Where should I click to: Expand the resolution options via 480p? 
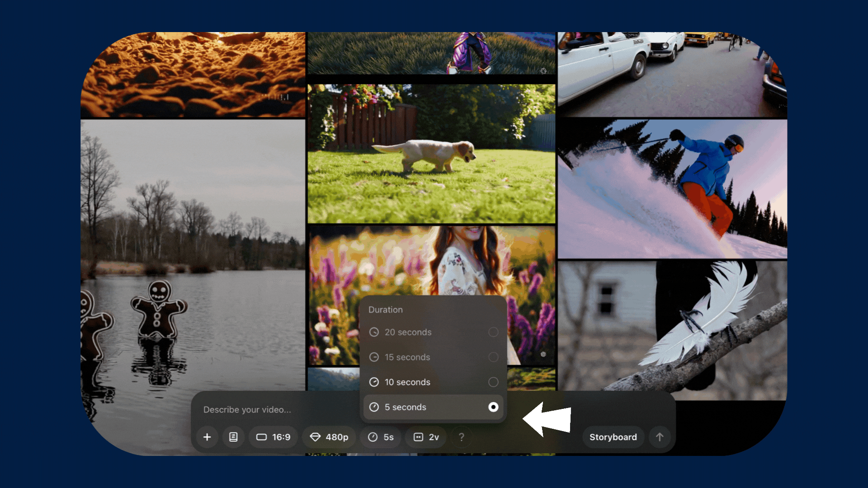tap(329, 437)
